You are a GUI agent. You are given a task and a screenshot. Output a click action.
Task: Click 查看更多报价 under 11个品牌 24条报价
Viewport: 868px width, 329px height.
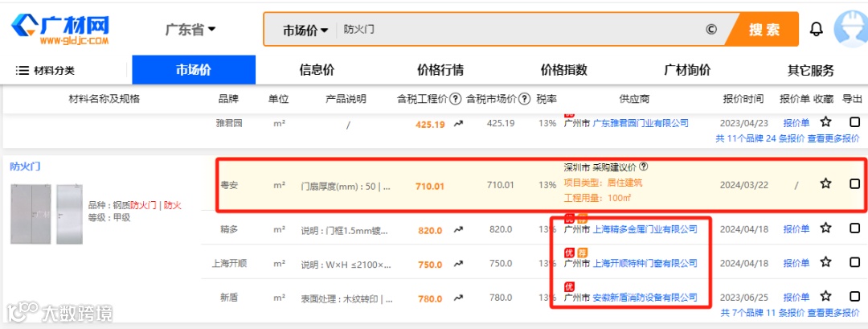833,138
